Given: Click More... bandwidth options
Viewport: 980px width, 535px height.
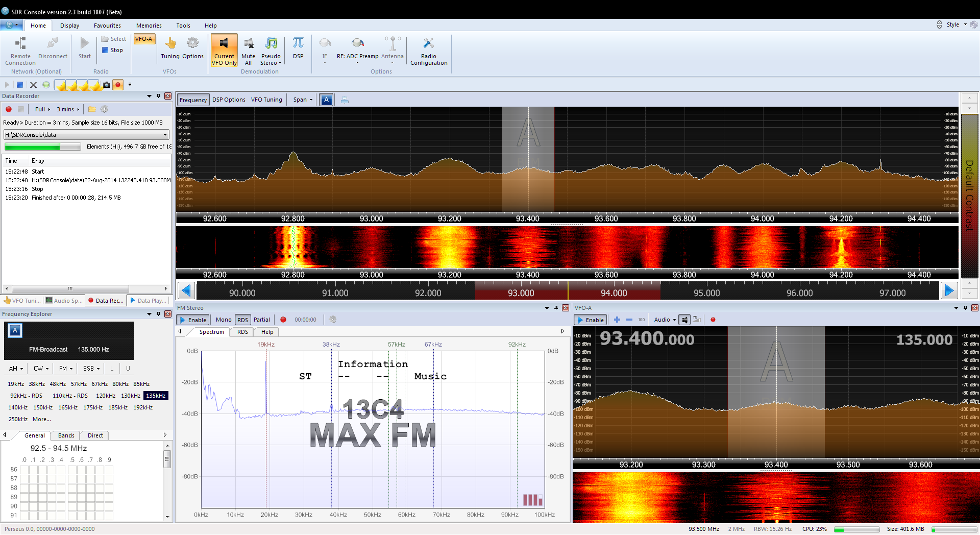Looking at the screenshot, I should pyautogui.click(x=42, y=419).
